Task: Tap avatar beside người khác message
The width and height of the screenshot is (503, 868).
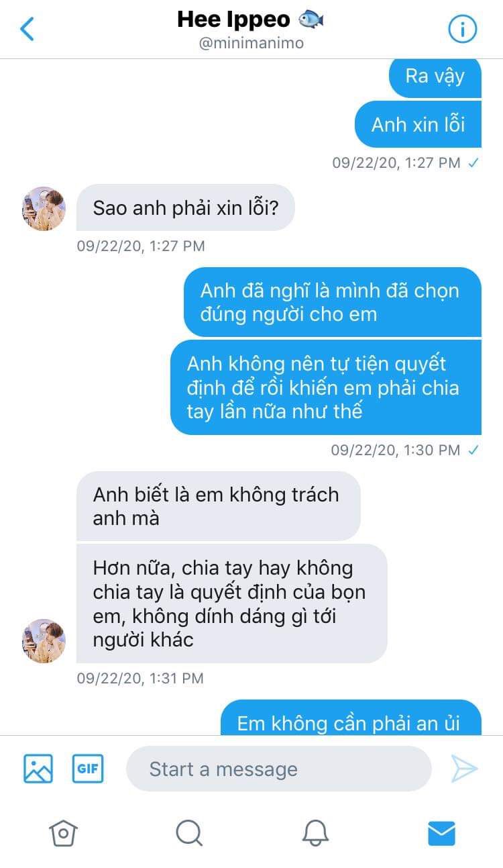Action: [44, 640]
